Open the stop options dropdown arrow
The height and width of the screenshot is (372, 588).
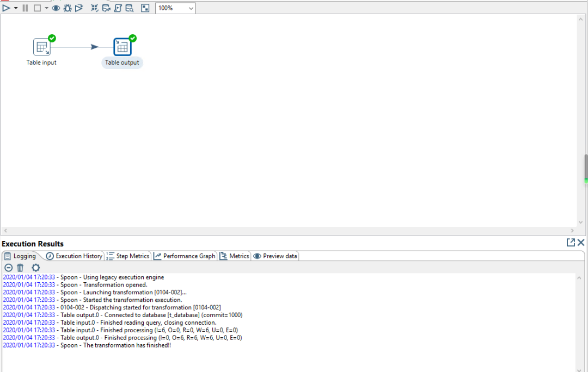pos(46,8)
